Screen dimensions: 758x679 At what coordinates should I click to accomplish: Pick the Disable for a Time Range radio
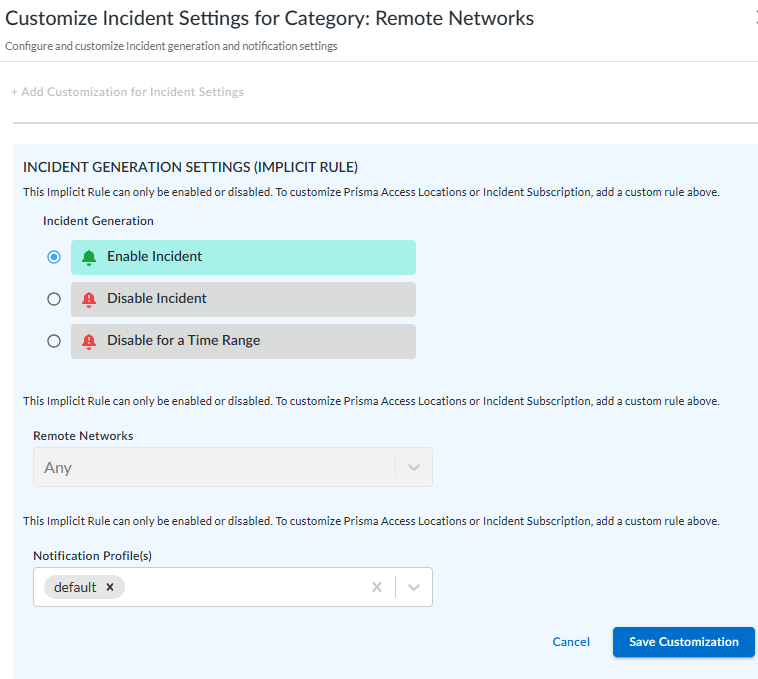54,341
